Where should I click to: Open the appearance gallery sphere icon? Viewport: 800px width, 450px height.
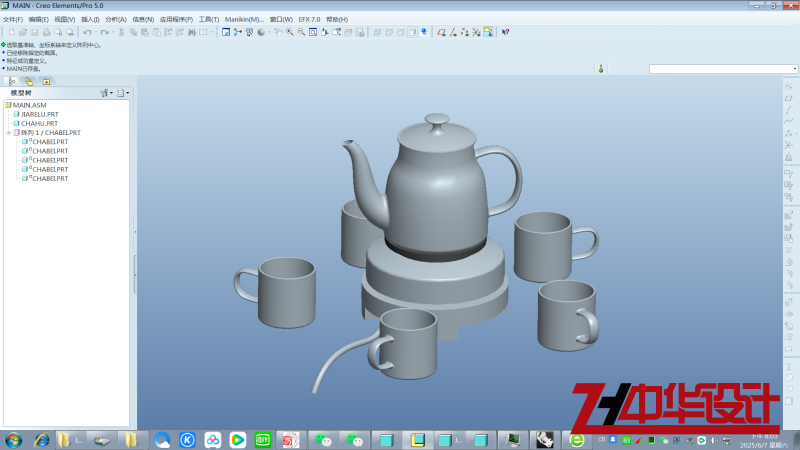pyautogui.click(x=261, y=32)
